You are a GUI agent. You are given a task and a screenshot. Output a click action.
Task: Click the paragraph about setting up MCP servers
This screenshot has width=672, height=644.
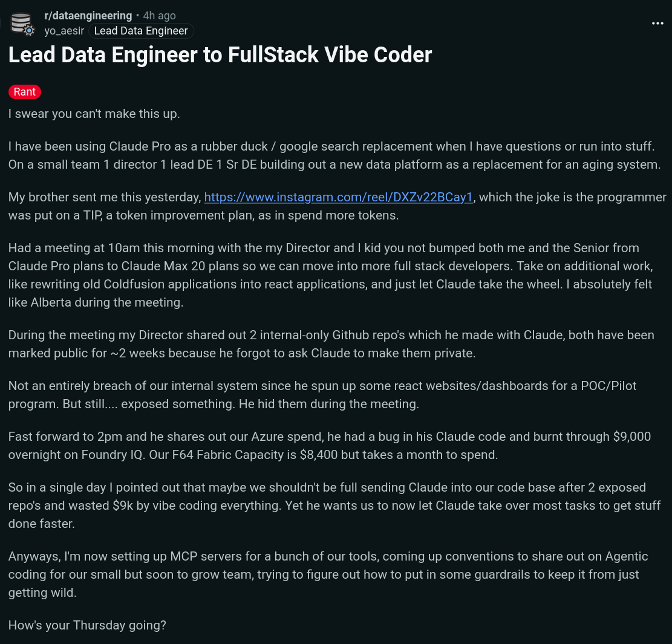[328, 574]
